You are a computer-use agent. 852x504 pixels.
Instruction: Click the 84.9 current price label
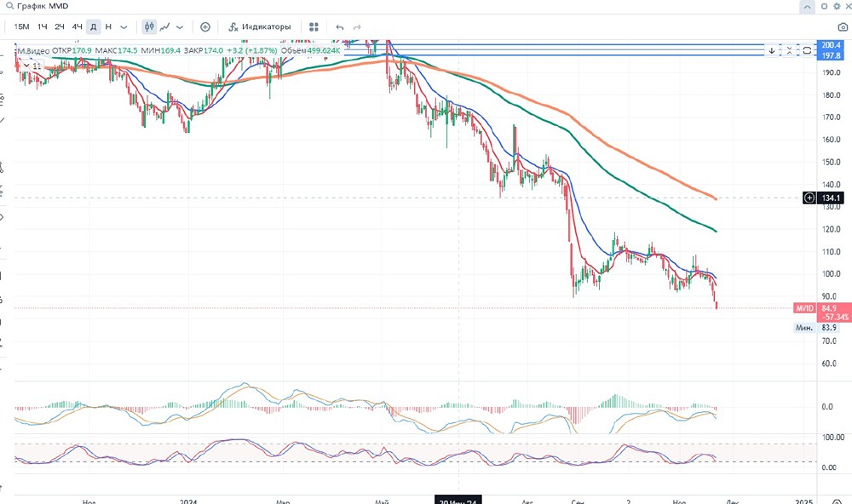pyautogui.click(x=830, y=308)
